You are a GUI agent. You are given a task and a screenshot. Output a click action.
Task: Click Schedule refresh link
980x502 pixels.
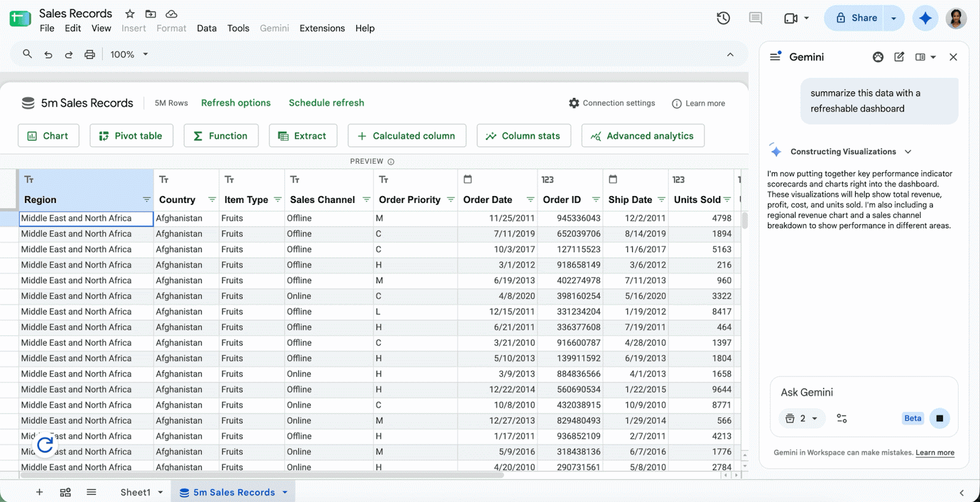(x=326, y=103)
